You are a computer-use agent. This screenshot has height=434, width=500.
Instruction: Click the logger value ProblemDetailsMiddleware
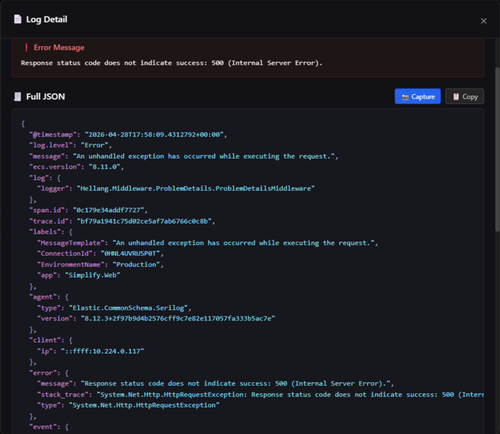tap(196, 188)
